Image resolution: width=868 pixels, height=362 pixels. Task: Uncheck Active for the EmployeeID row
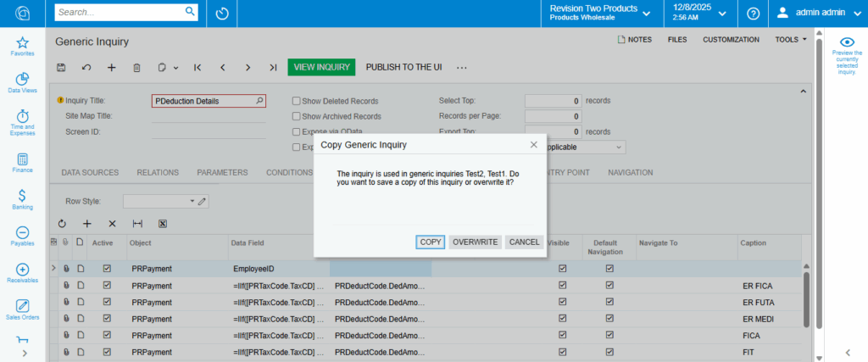point(107,269)
